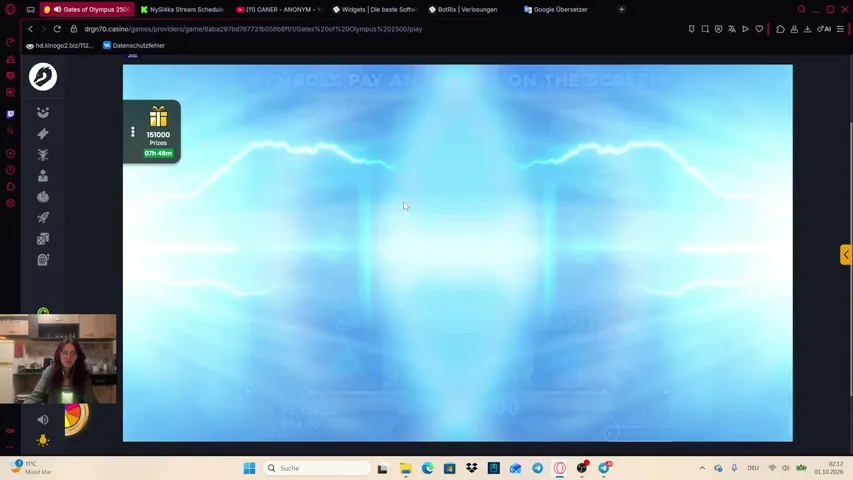Open the weather widget in taskbar

tap(33, 467)
